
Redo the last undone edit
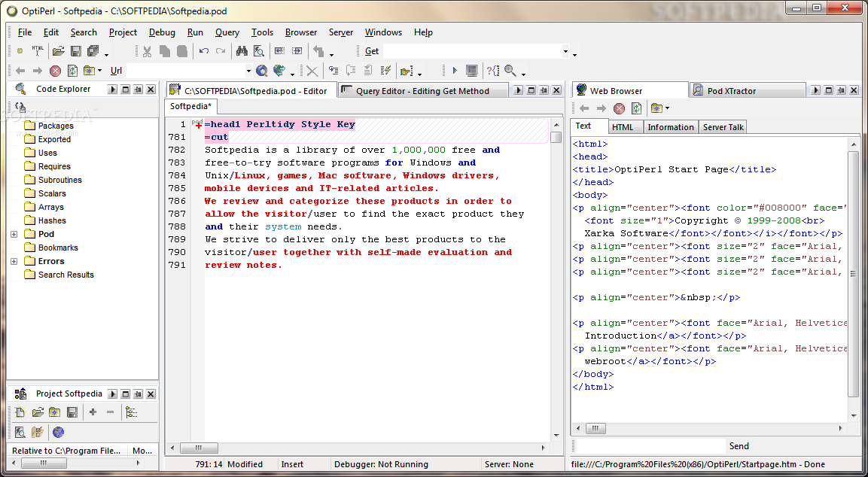pos(221,51)
